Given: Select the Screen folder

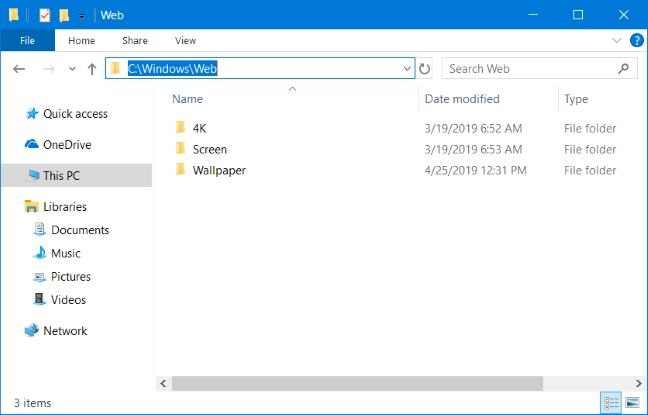Looking at the screenshot, I should [x=210, y=149].
